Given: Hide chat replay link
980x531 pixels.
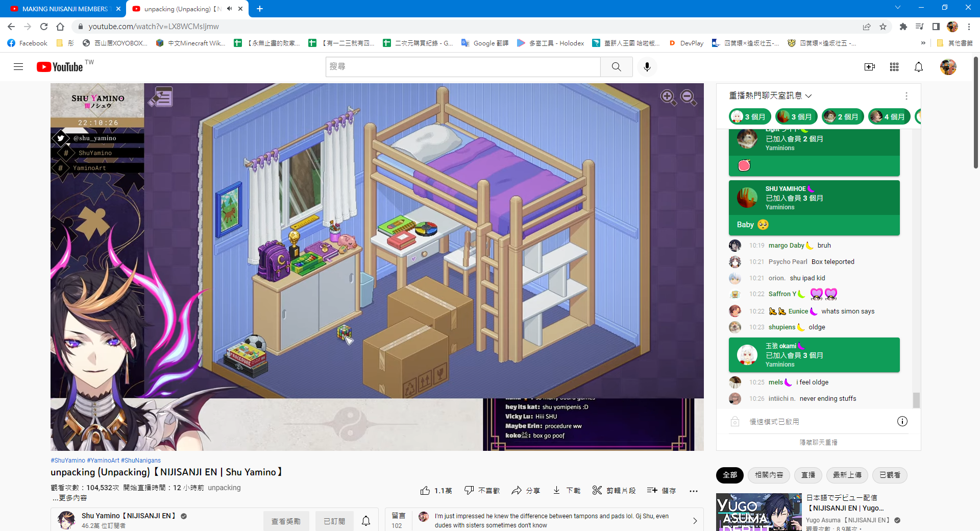Looking at the screenshot, I should [819, 442].
